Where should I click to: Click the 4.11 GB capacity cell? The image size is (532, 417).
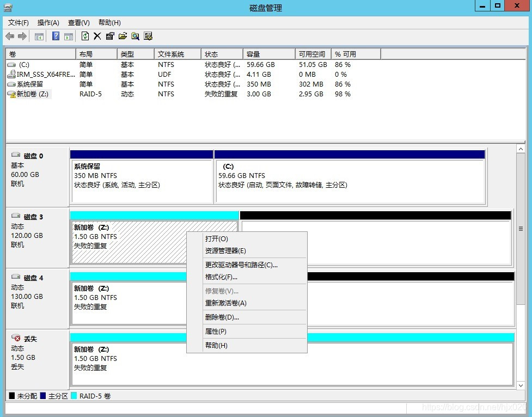(259, 74)
